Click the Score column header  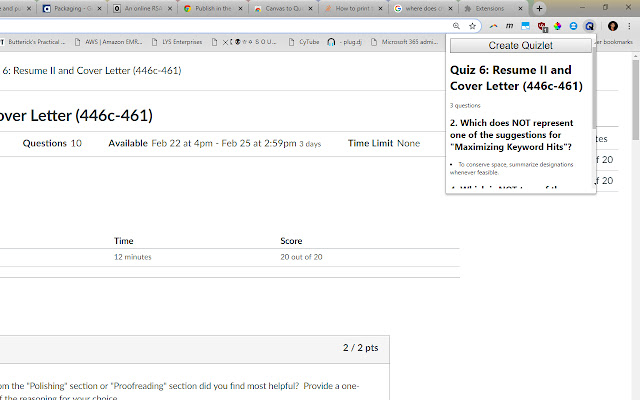[x=291, y=241]
